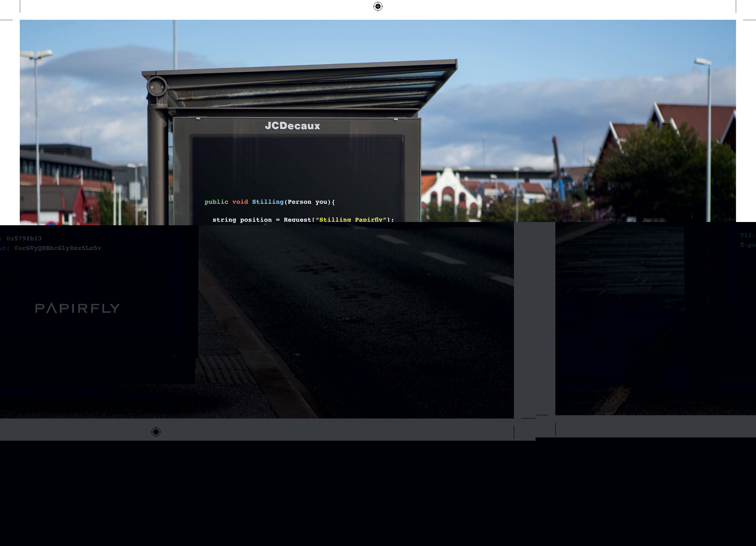Click the green 'public' keyword
This screenshot has width=756, height=546.
point(216,202)
